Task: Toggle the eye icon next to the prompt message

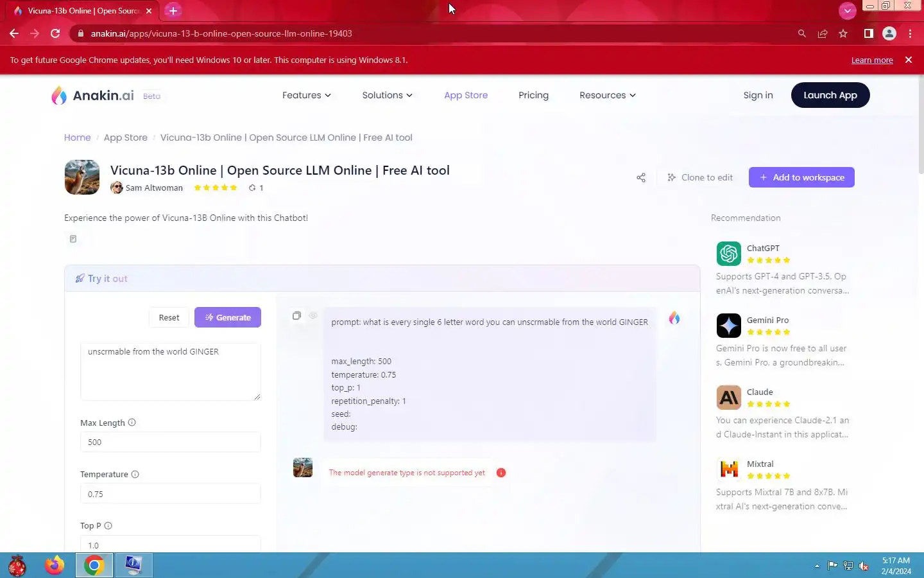Action: (x=313, y=315)
